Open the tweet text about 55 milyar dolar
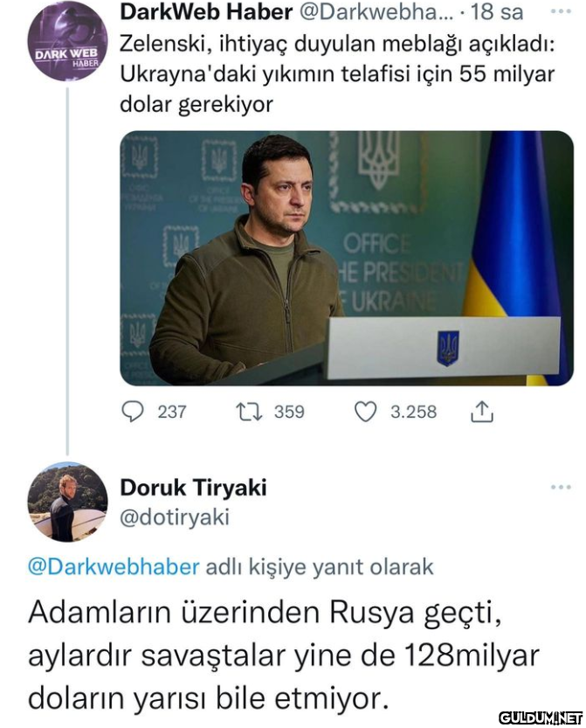Image resolution: width=586 pixels, height=728 pixels. tap(336, 73)
